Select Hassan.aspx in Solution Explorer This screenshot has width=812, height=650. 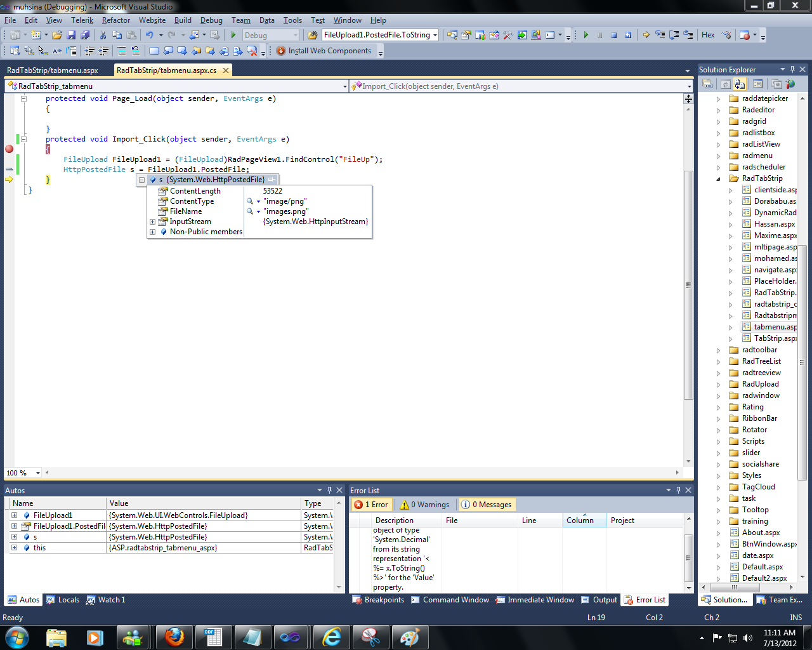774,224
